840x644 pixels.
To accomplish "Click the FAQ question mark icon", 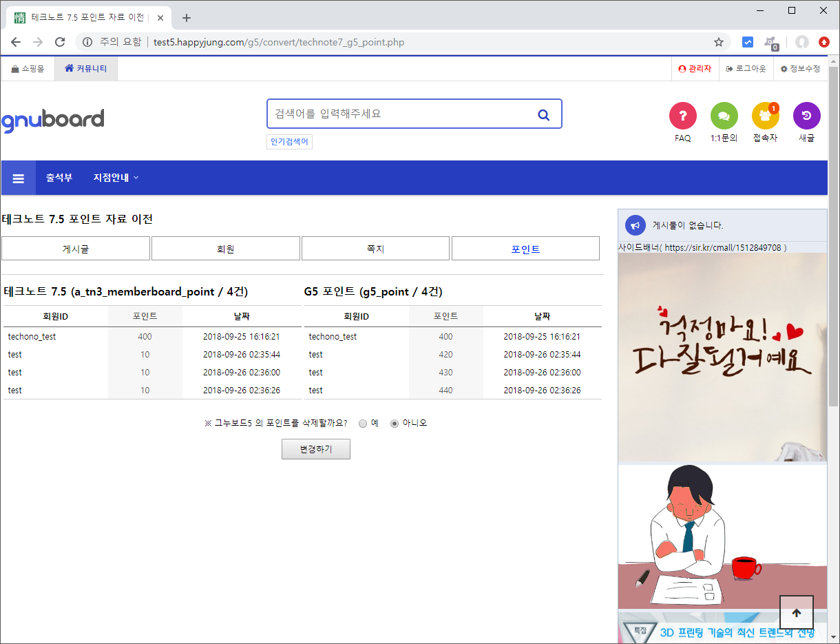I will pyautogui.click(x=682, y=116).
